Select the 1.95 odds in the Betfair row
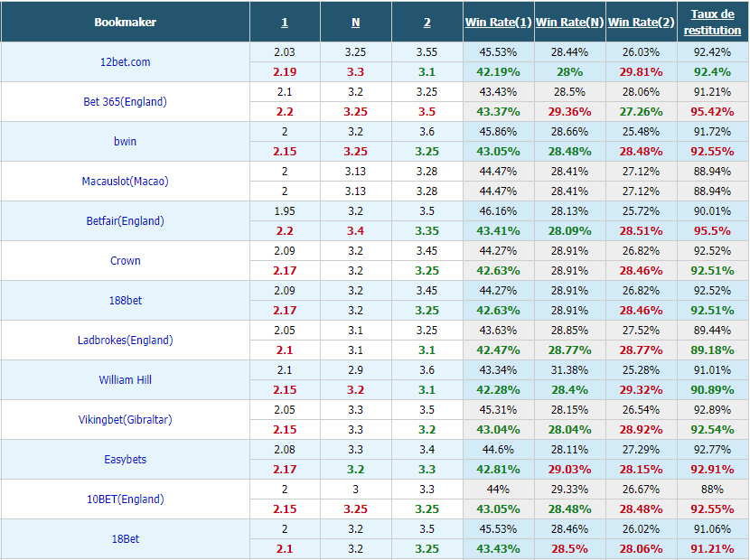Screen dimensions: 750x560 pyautogui.click(x=285, y=210)
